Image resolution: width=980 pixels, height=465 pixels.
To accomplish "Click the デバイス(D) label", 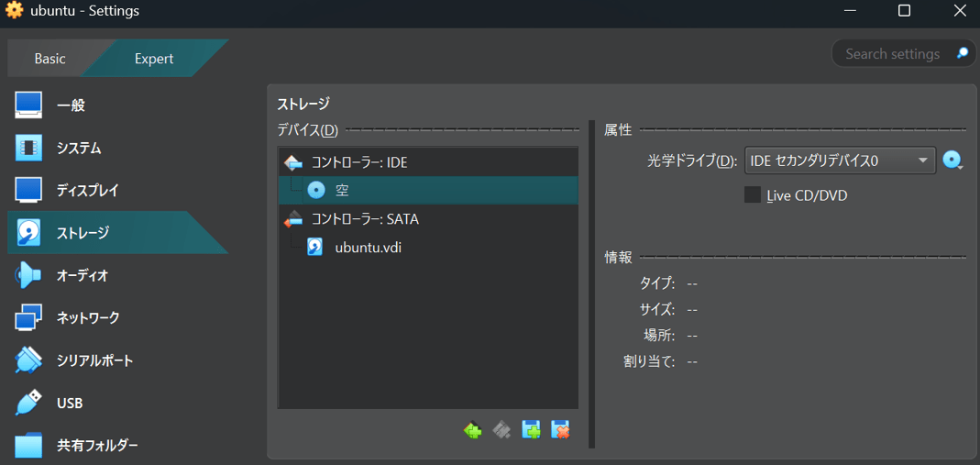I will 307,130.
